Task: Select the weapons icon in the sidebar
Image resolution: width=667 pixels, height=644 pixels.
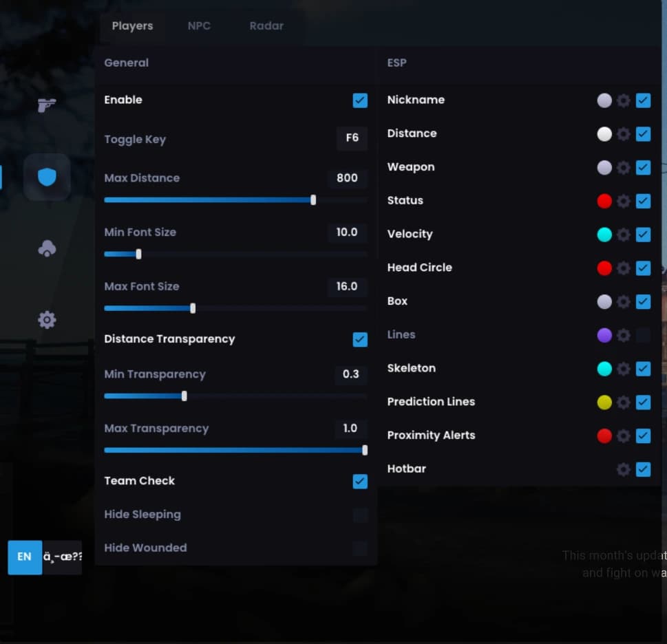Action: click(x=46, y=105)
